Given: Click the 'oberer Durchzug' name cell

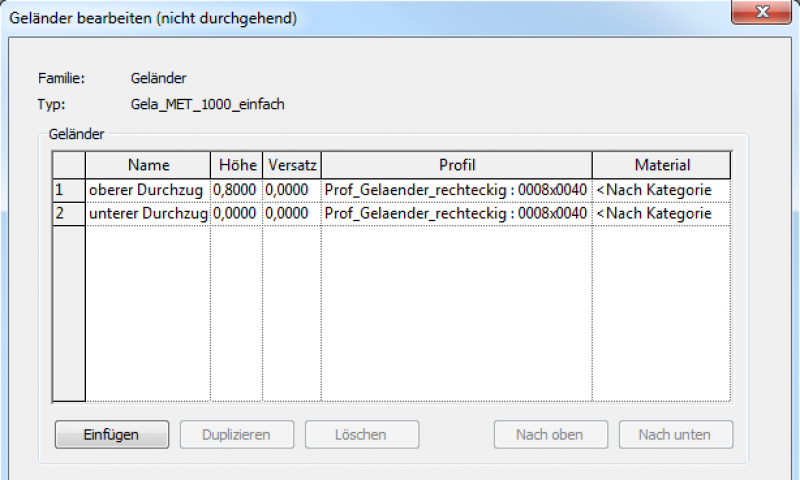Looking at the screenshot, I should point(147,190).
